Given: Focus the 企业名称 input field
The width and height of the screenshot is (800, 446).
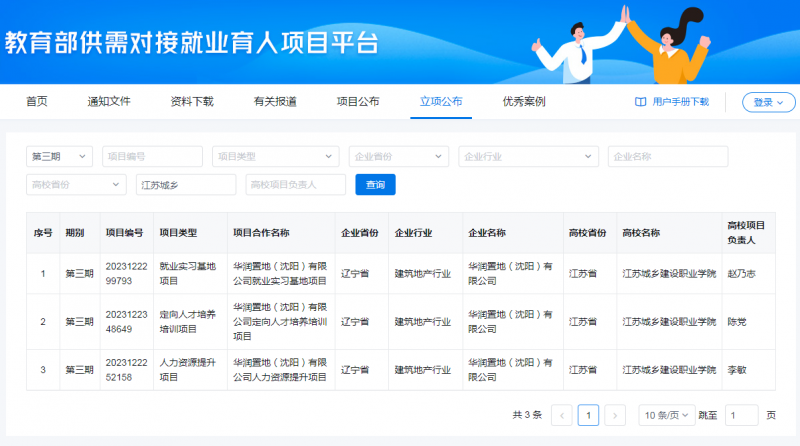Looking at the screenshot, I should coord(667,157).
